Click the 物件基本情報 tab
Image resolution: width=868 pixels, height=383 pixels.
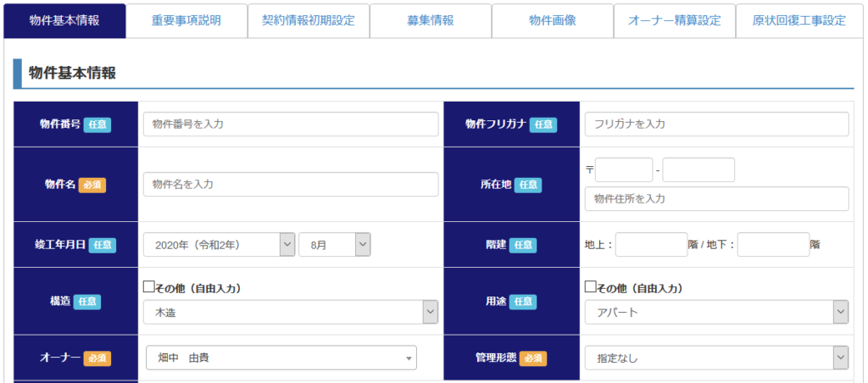(64, 20)
